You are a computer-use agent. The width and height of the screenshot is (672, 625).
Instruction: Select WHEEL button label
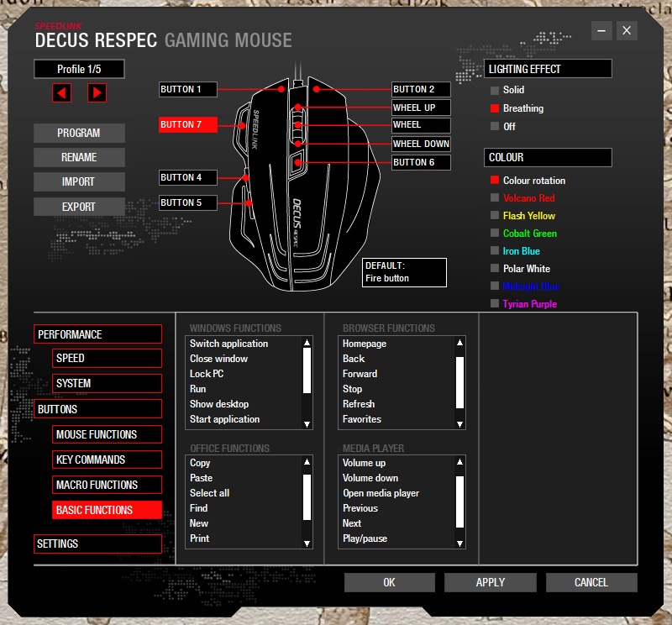pos(421,124)
